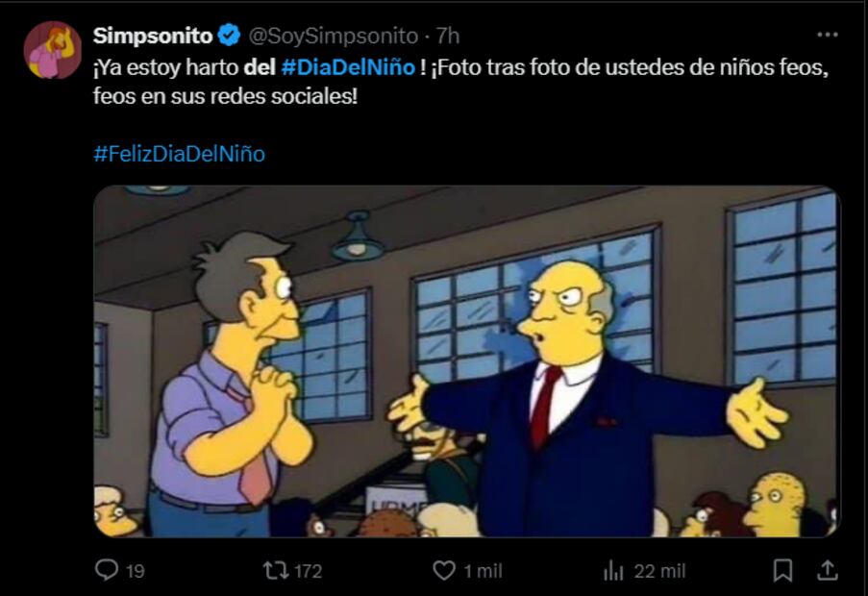Open the 7h timestamp permalink
Screen dimensions: 868x596
coord(448,36)
